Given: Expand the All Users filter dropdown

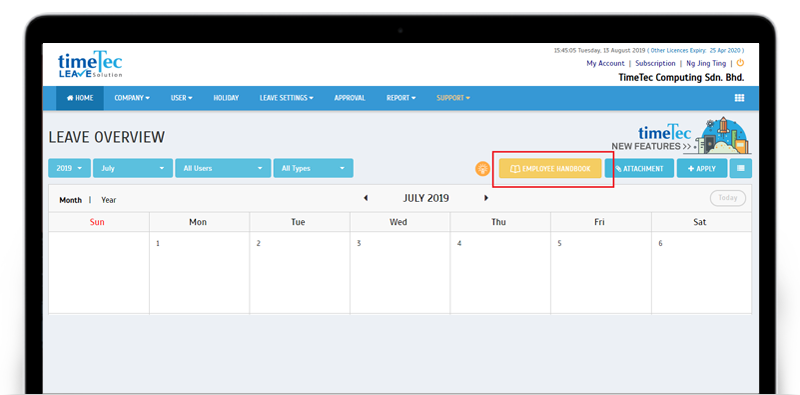Looking at the screenshot, I should (223, 168).
